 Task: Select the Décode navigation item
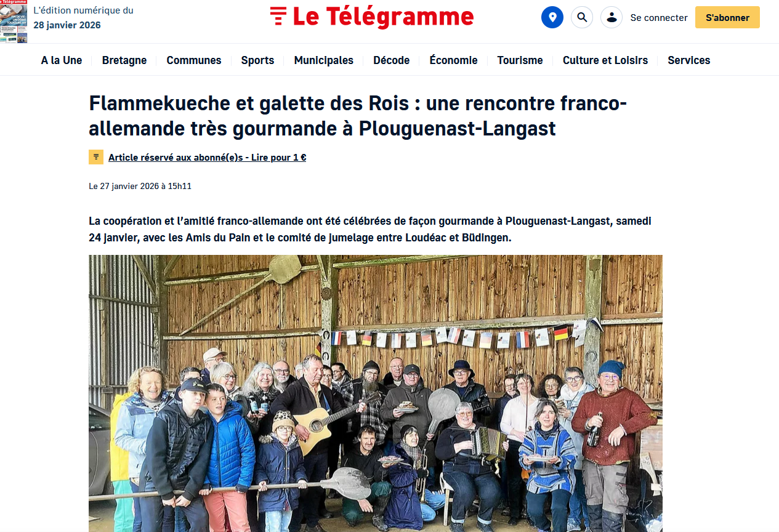pyautogui.click(x=392, y=60)
